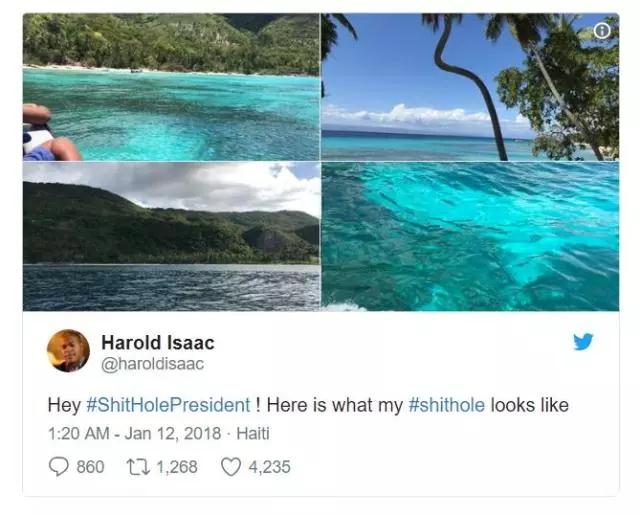Click the 4,235 likes count
This screenshot has width=640, height=515.
pos(269,467)
